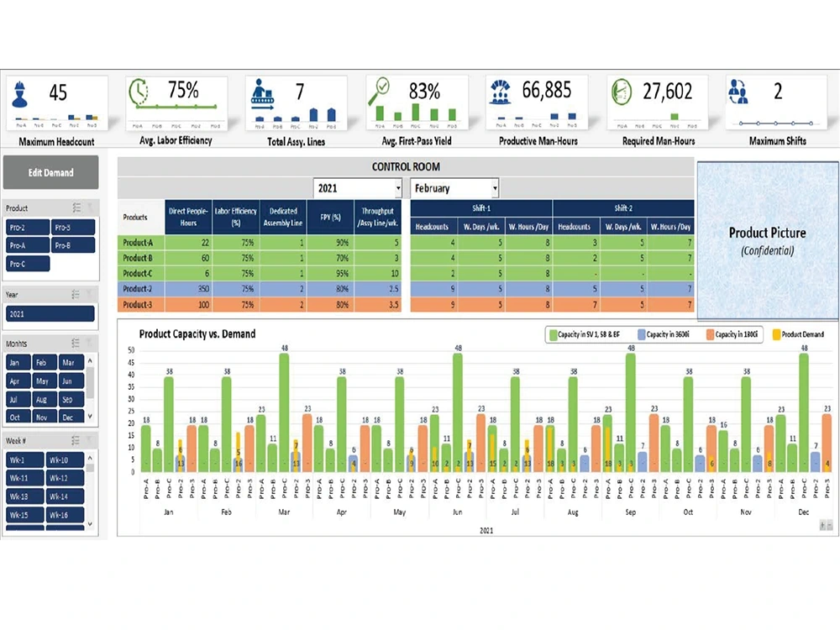Click the Total Assy. Lines conveyor icon

(262, 92)
